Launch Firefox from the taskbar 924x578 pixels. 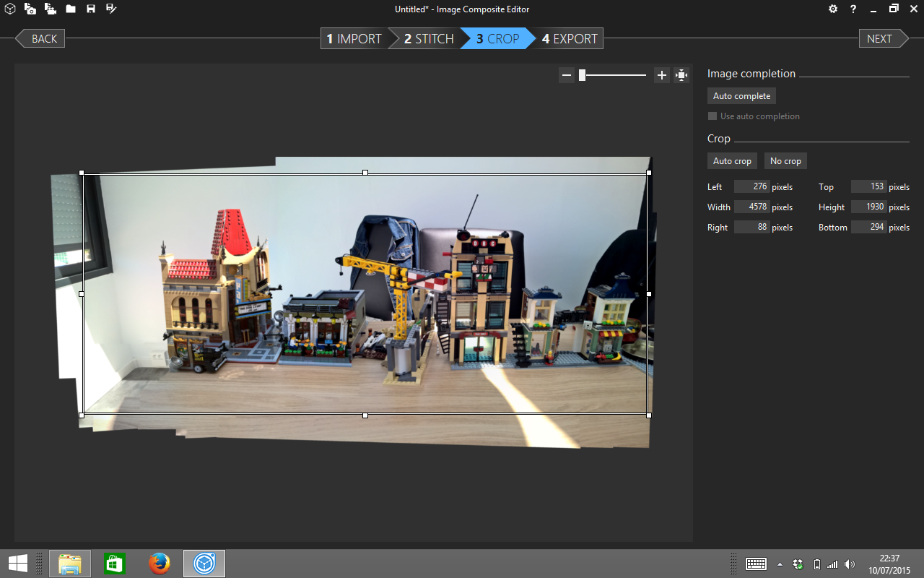(x=159, y=564)
